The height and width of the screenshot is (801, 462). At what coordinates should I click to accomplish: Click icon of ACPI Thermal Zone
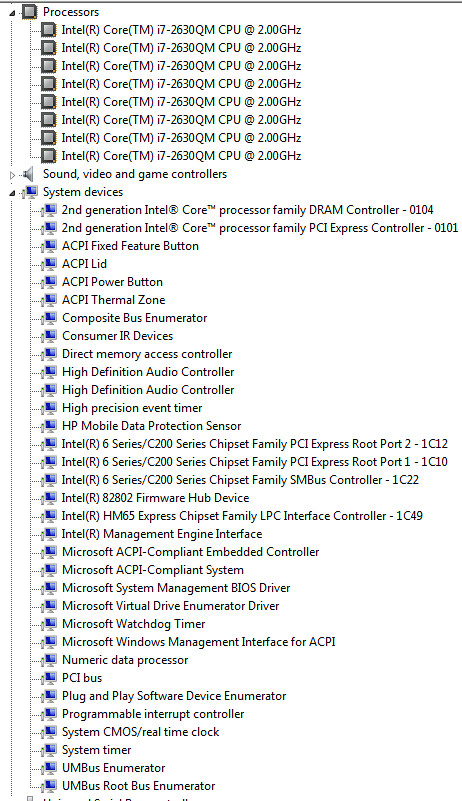click(49, 300)
